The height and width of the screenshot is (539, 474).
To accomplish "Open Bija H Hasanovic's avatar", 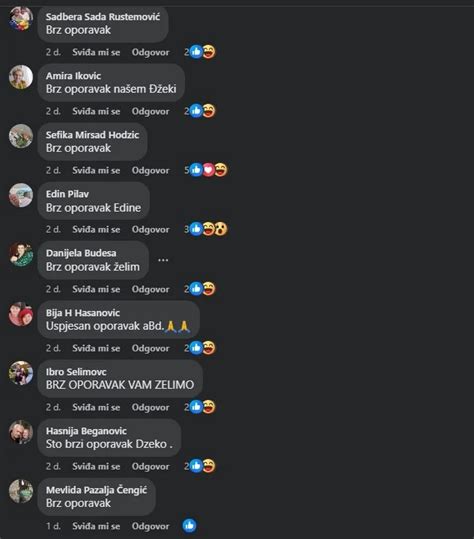I will (21, 314).
